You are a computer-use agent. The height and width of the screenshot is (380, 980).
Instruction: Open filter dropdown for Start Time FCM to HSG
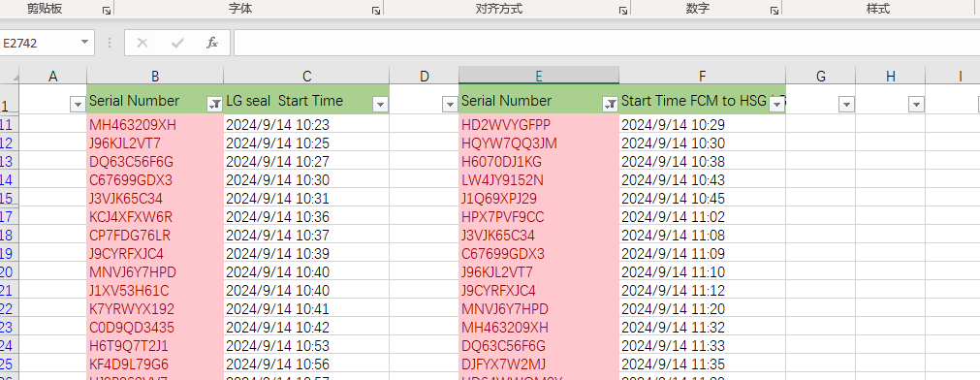click(776, 105)
